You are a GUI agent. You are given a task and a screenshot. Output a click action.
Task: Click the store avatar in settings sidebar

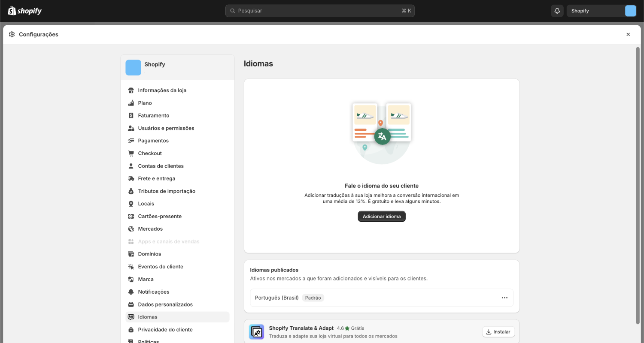click(x=133, y=67)
